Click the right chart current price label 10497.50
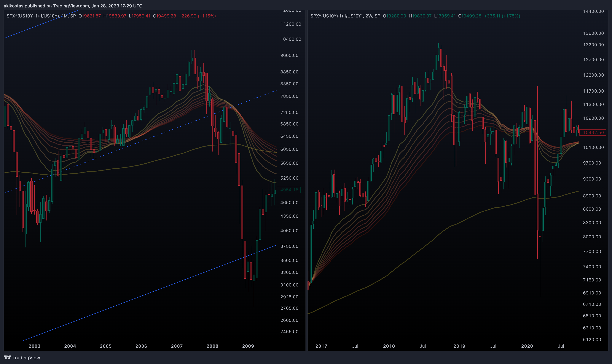The height and width of the screenshot is (364, 612). [x=593, y=132]
